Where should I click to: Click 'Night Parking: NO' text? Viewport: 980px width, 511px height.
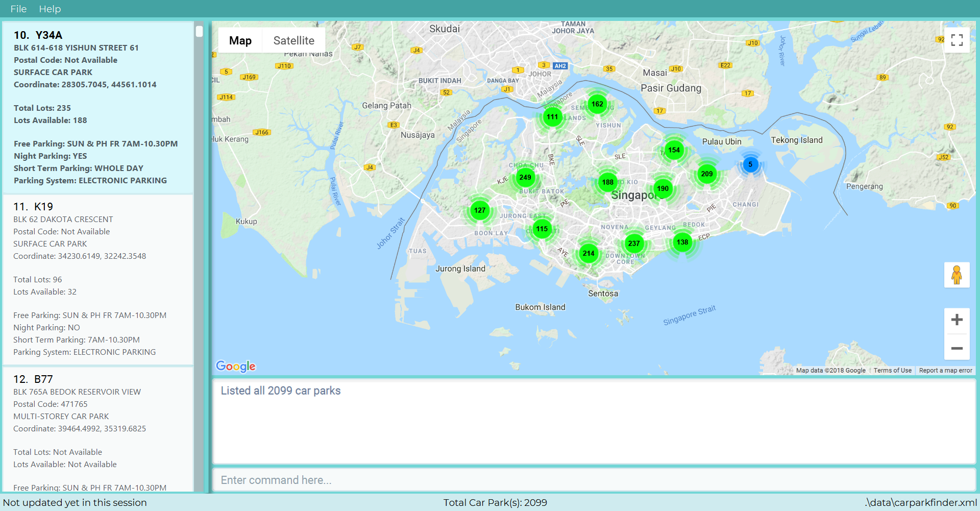(46, 327)
